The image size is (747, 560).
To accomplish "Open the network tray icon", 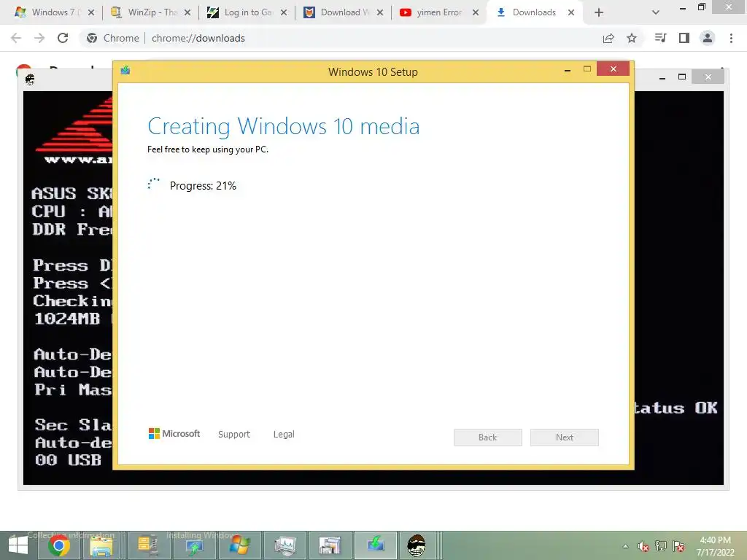I will pyautogui.click(x=661, y=546).
